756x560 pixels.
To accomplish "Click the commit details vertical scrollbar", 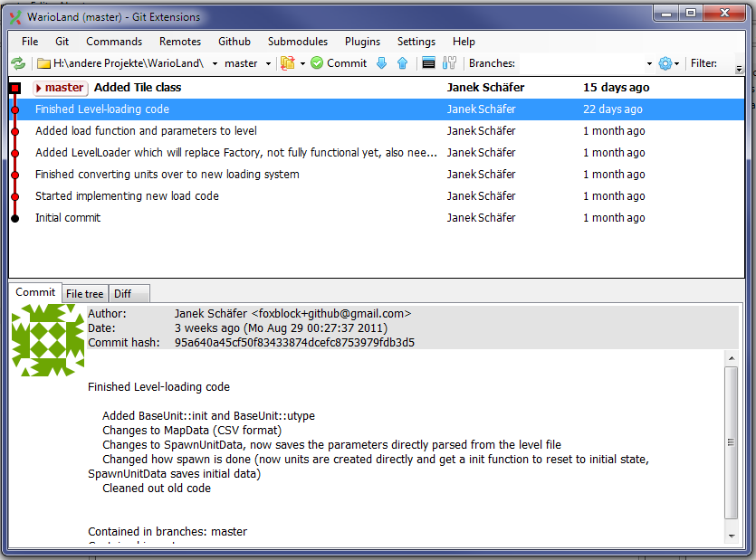I will click(x=732, y=442).
